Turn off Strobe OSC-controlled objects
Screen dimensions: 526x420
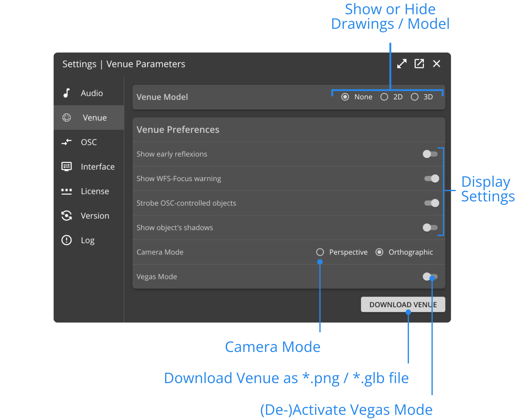(x=431, y=203)
